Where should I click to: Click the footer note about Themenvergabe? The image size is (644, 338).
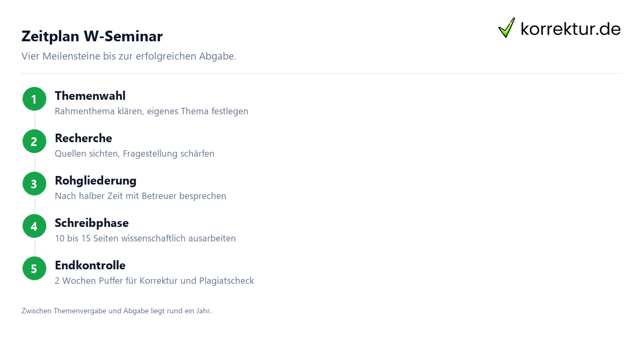[x=116, y=311]
